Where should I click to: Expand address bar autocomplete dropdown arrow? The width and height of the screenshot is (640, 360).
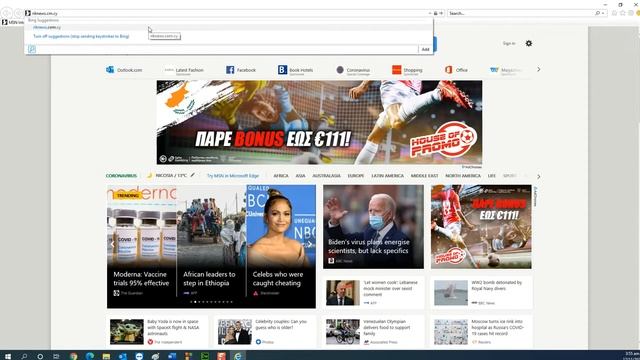click(430, 13)
